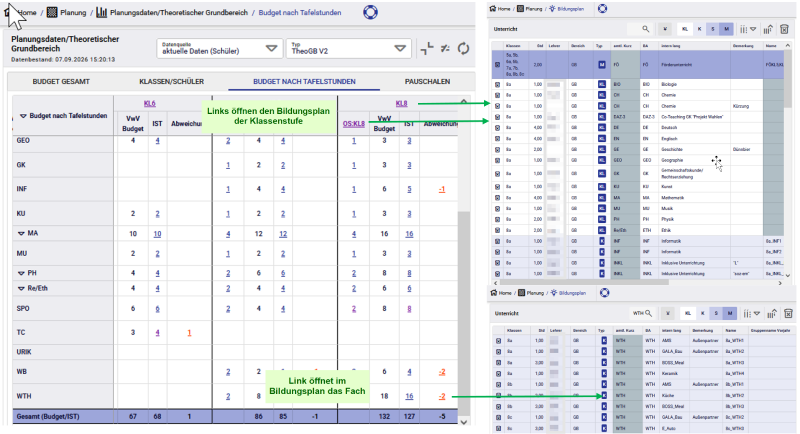Open the KL8 class level link

(402, 104)
